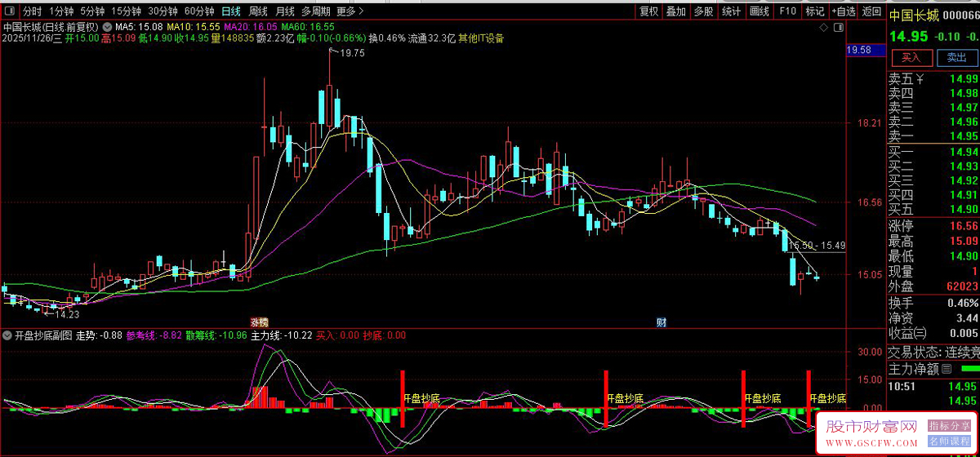Click the 返回 back button
This screenshot has height=457, width=980.
871,11
